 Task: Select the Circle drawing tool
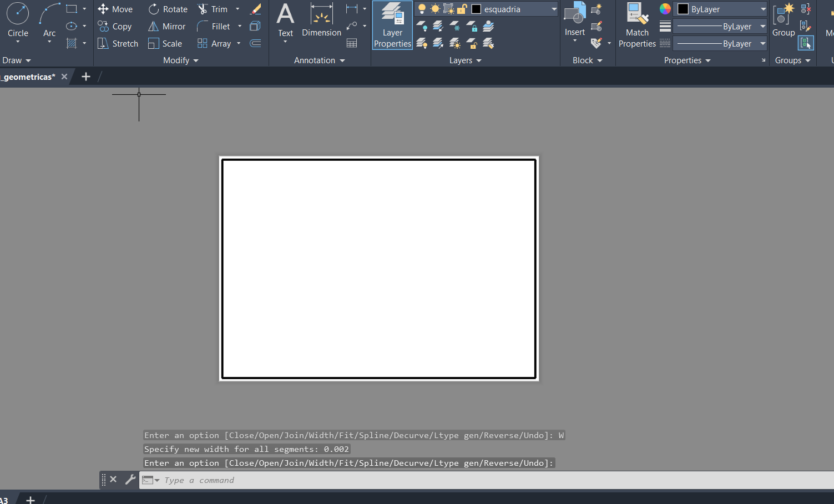(18, 20)
